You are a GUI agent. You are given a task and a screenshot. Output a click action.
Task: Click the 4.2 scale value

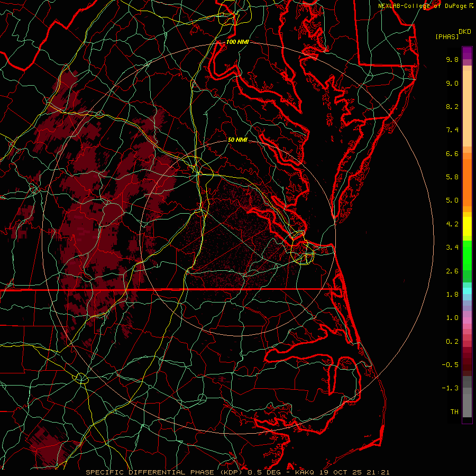tap(452, 224)
